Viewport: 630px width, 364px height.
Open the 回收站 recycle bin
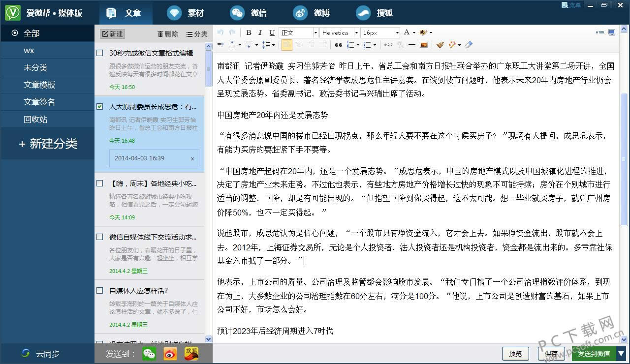[47, 119]
